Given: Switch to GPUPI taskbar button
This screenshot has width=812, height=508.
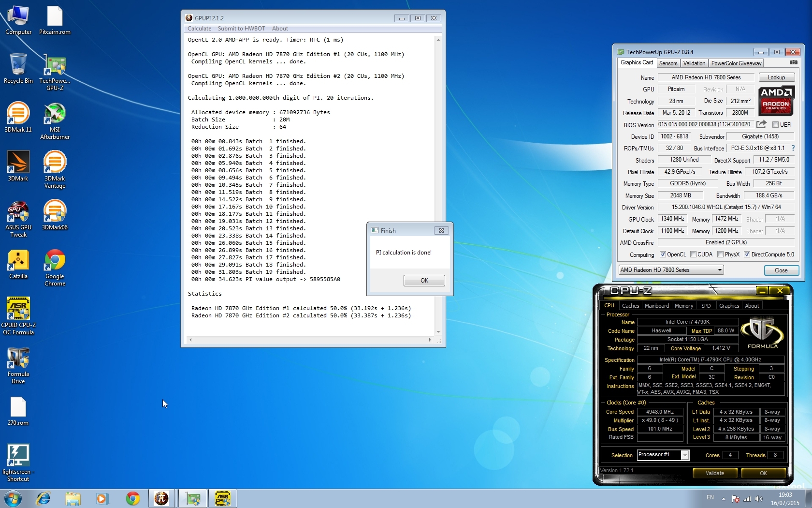Looking at the screenshot, I should [162, 498].
